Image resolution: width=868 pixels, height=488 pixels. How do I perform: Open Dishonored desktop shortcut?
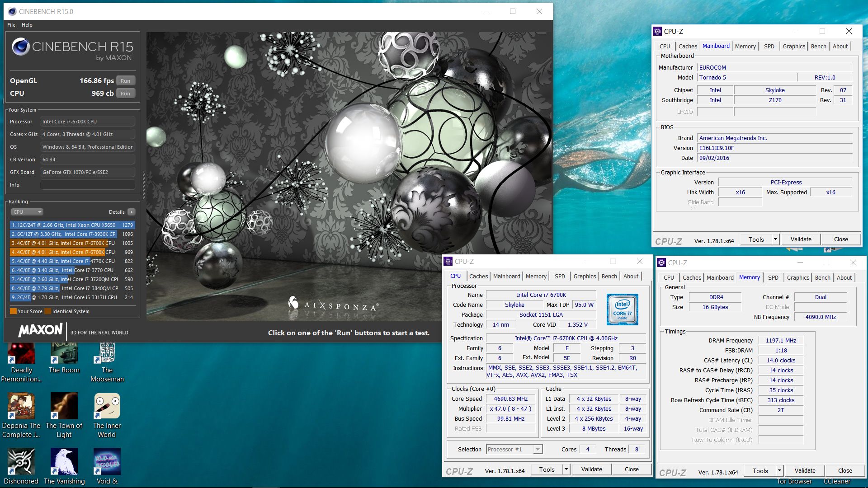(21, 467)
